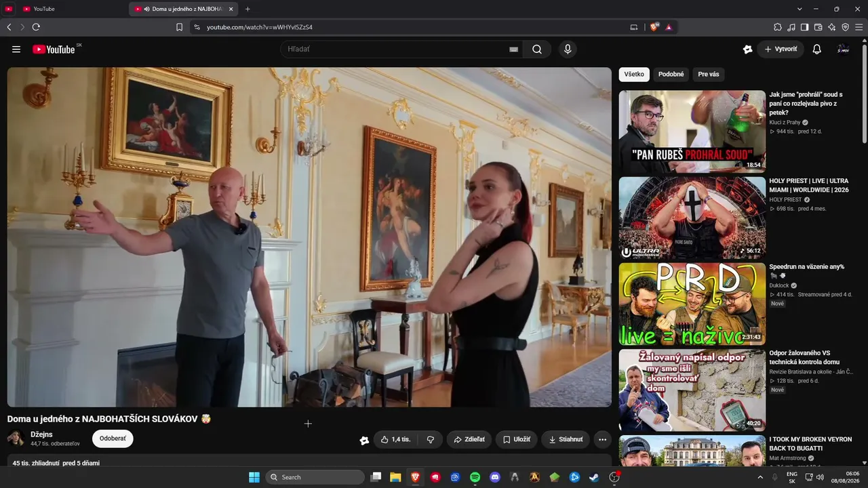Viewport: 868px width, 488px height.
Task: Open Spotify from the taskbar
Action: coord(475,477)
